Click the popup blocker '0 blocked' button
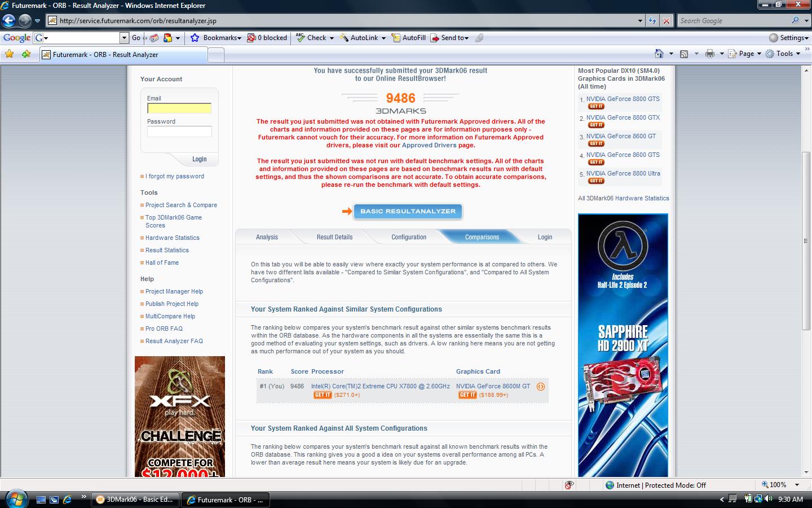This screenshot has width=812, height=508. pyautogui.click(x=267, y=38)
